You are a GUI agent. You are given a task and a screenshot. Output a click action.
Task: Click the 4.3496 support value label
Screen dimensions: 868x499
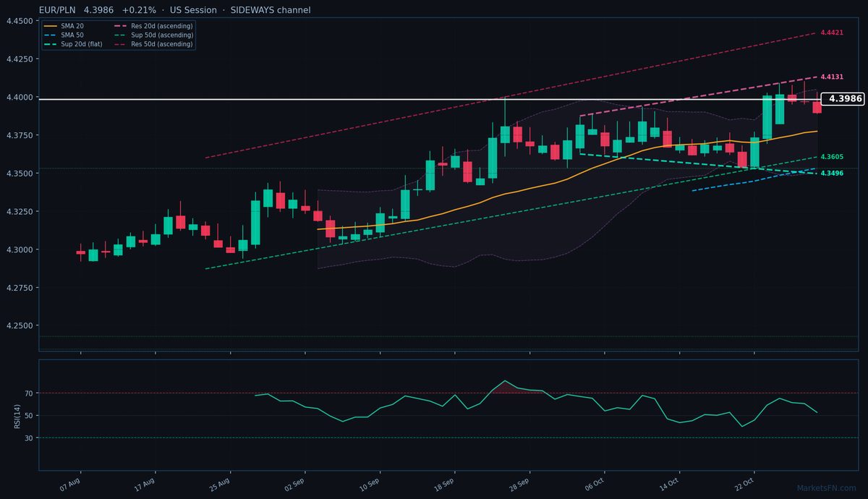click(832, 174)
